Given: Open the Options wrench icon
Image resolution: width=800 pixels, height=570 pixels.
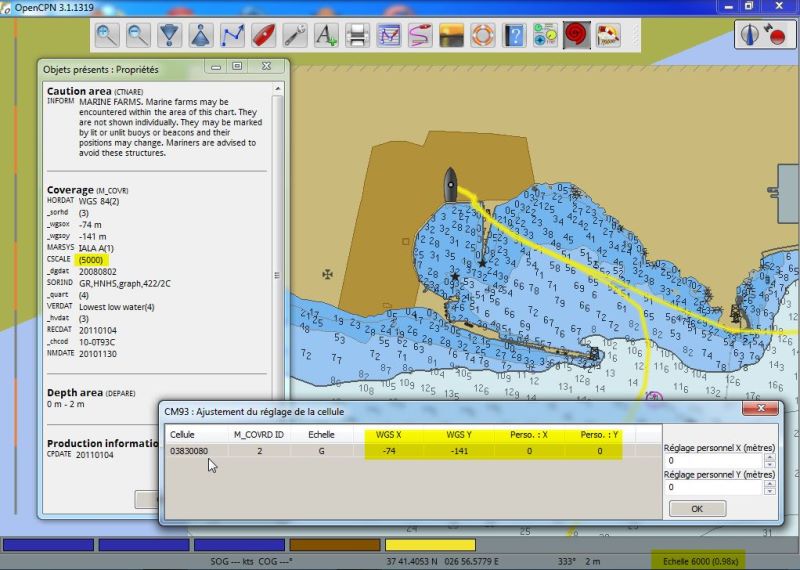Looking at the screenshot, I should [x=295, y=35].
